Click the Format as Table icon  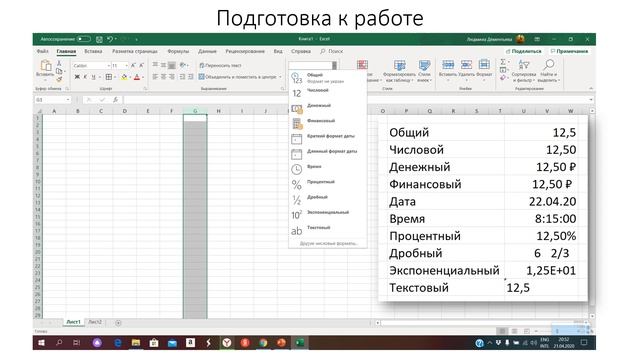click(399, 65)
